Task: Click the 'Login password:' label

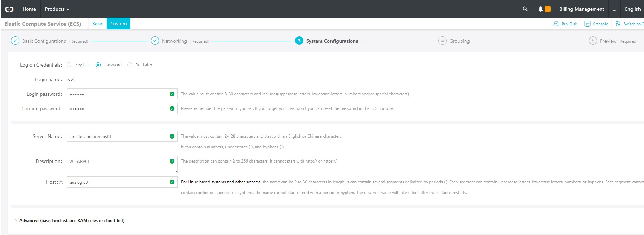Action: pyautogui.click(x=44, y=94)
